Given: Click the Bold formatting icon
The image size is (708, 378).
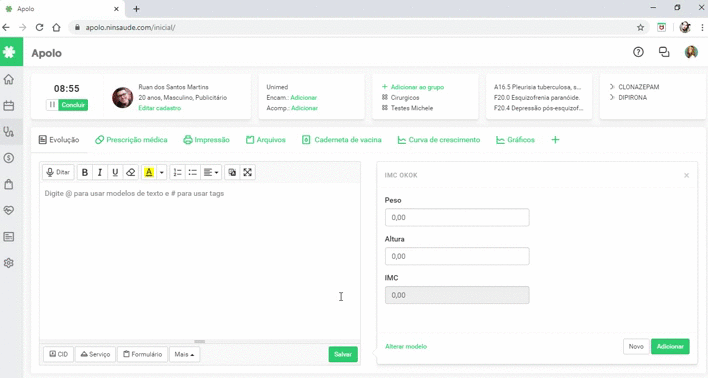Looking at the screenshot, I should [x=84, y=173].
